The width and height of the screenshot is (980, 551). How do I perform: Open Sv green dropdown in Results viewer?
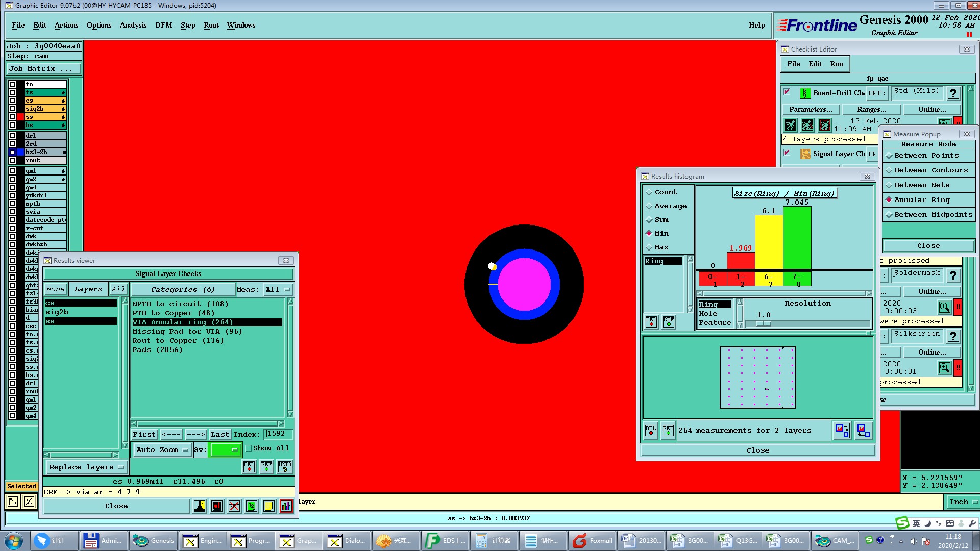click(226, 450)
